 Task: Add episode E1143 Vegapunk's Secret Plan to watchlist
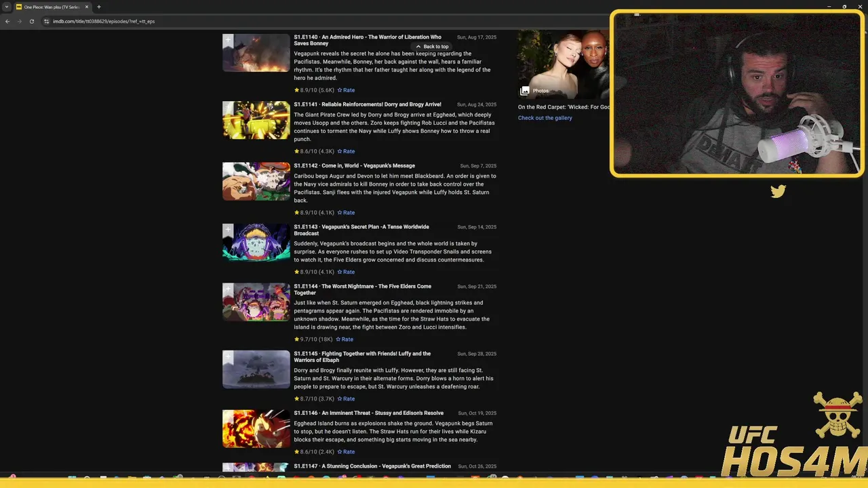coord(229,230)
